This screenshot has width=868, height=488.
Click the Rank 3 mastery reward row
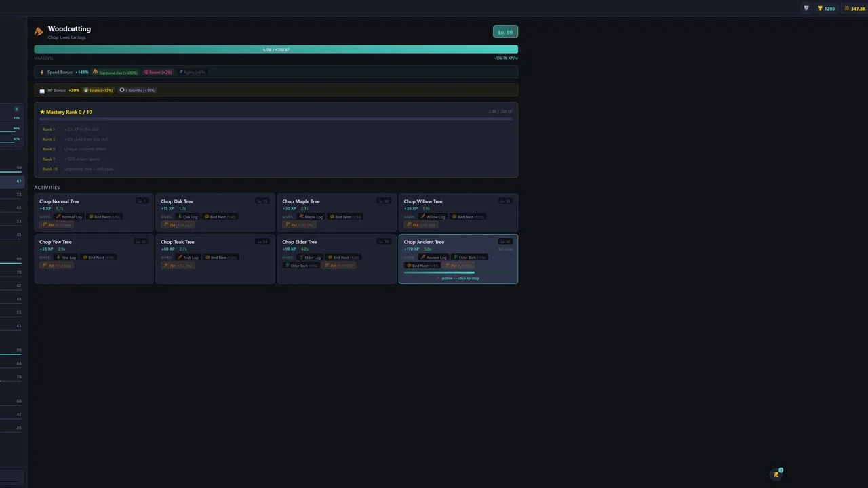tap(276, 139)
